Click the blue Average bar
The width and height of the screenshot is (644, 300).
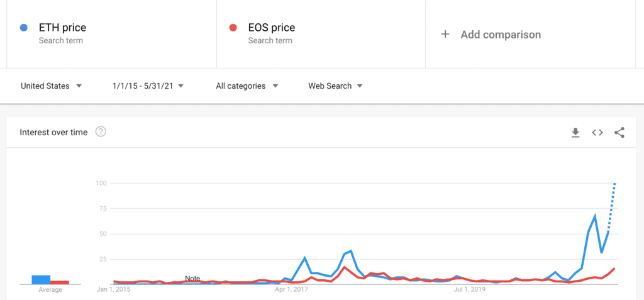coord(41,280)
